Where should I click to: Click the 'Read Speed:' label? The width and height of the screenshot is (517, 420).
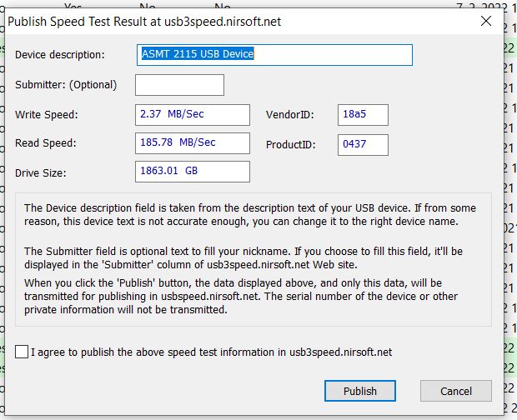pyautogui.click(x=46, y=143)
